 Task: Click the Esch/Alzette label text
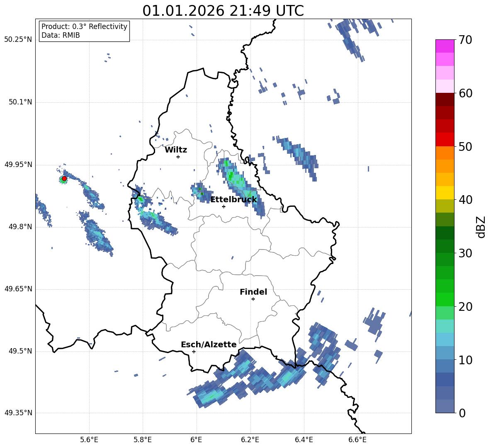(209, 344)
